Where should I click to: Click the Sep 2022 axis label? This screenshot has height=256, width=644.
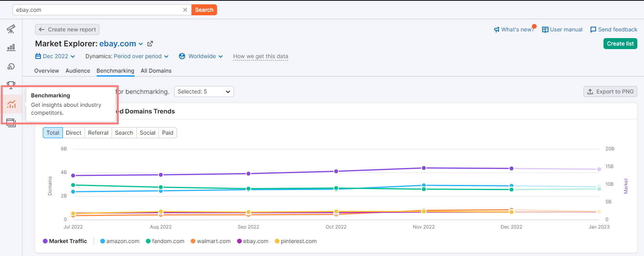coord(248,227)
